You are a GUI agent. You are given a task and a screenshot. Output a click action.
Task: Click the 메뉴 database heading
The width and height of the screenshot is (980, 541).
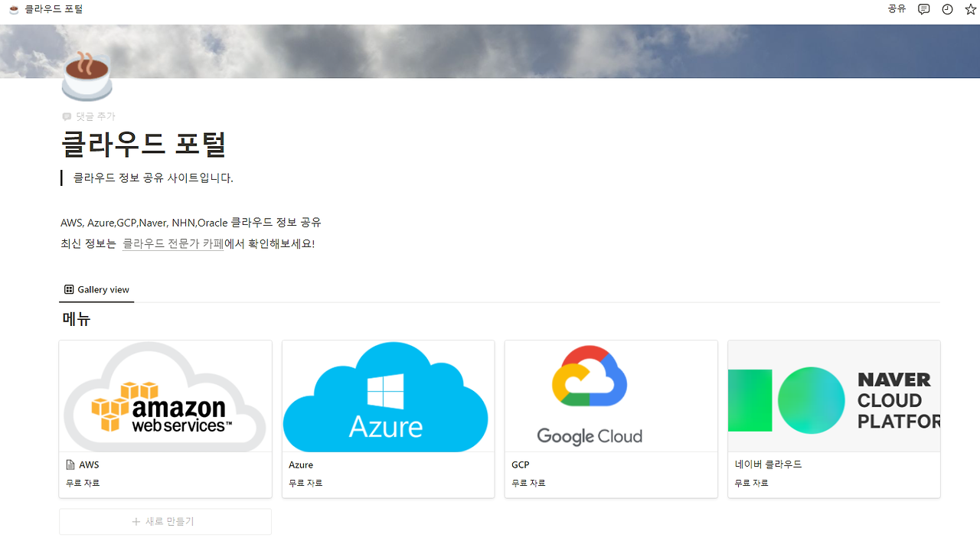point(77,319)
